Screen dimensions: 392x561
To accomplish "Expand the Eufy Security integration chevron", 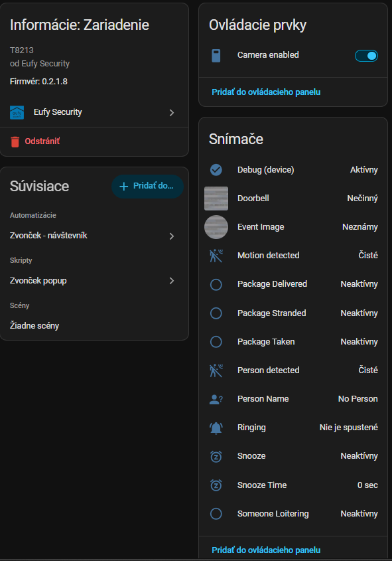I will click(172, 113).
